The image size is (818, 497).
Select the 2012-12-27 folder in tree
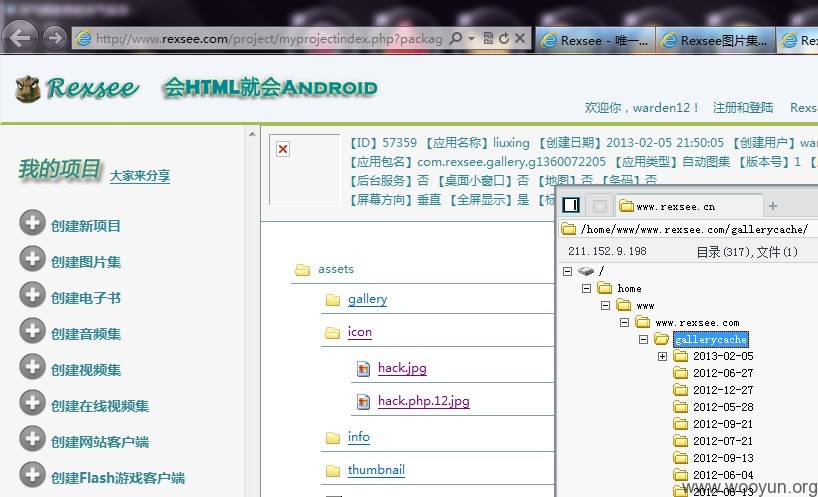click(723, 390)
